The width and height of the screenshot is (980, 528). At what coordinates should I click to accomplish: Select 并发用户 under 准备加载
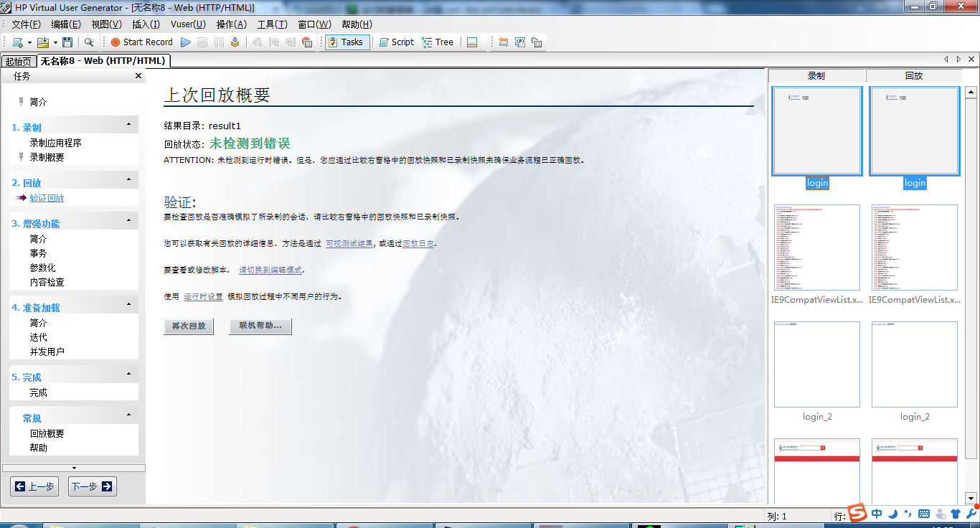pos(47,352)
